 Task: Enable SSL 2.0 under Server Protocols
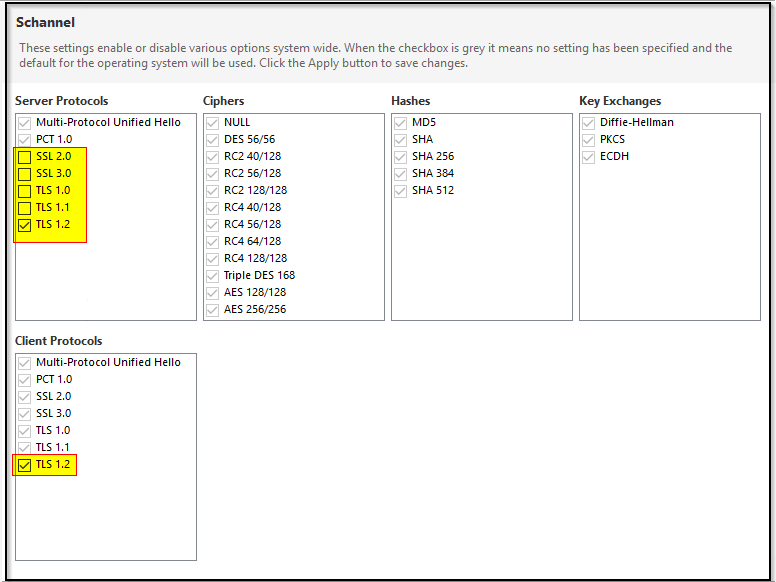coord(24,157)
